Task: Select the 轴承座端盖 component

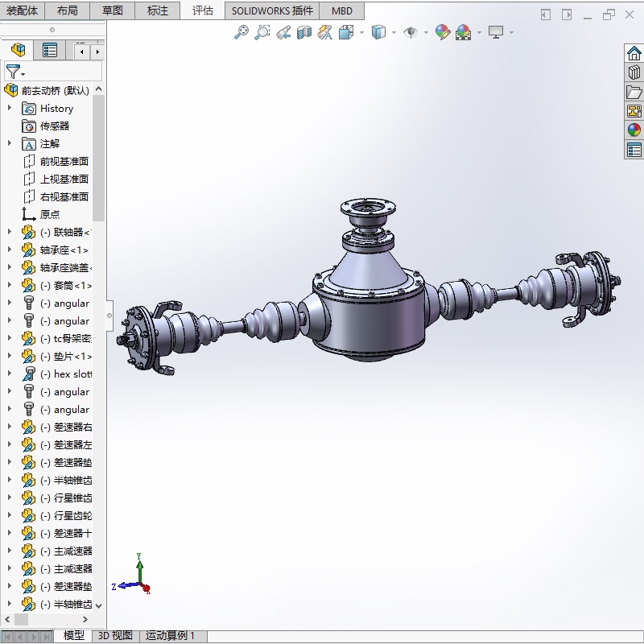Action: [x=66, y=268]
